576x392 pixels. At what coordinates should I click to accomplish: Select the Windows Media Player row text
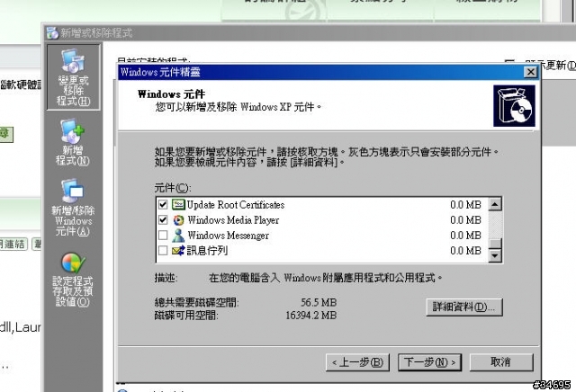click(x=233, y=220)
